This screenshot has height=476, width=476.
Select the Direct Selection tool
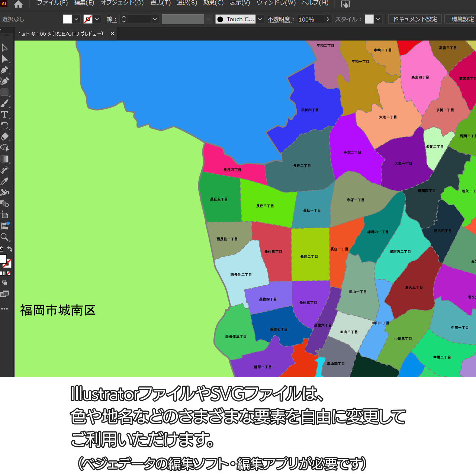pos(5,59)
